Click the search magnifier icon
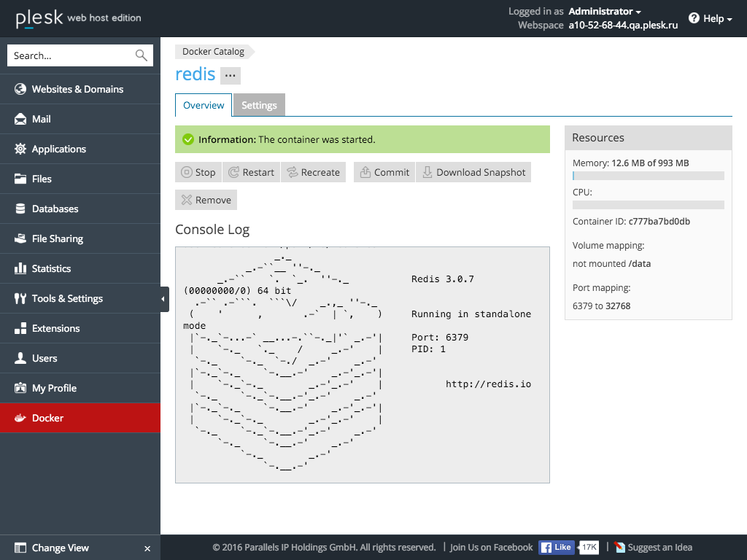This screenshot has width=747, height=560. 140,55
